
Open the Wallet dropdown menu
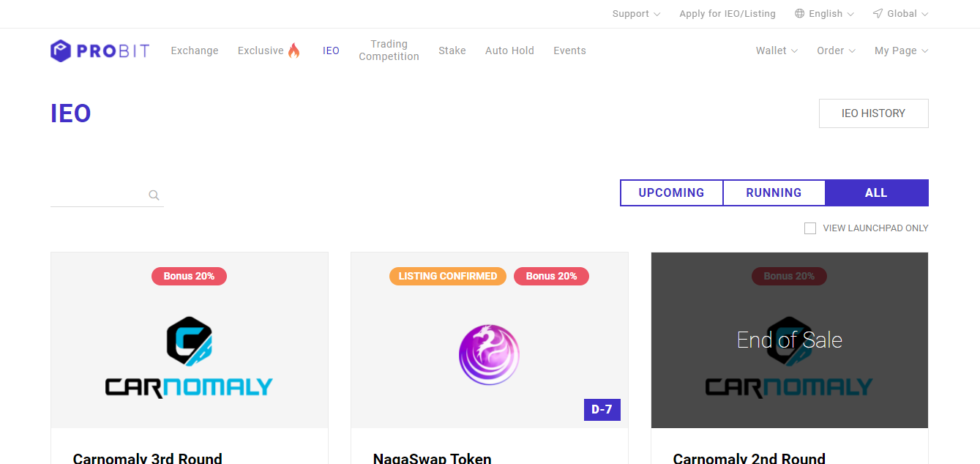pyautogui.click(x=776, y=50)
